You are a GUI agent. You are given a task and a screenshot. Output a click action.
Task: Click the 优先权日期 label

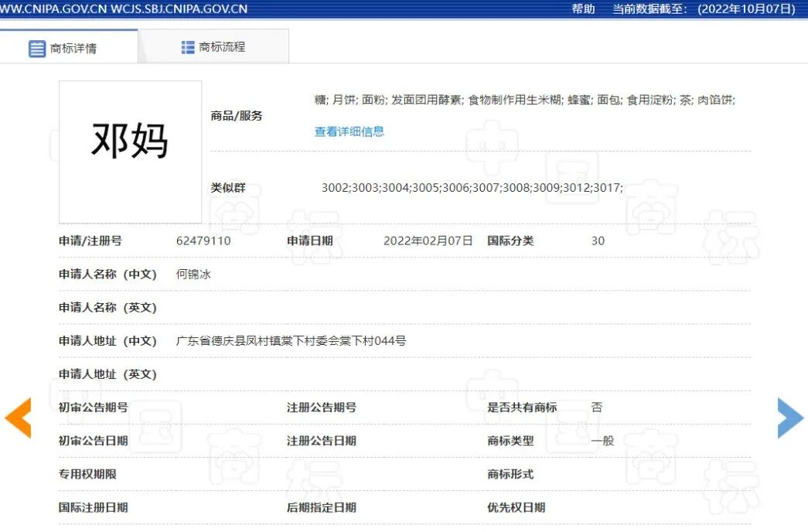click(517, 507)
